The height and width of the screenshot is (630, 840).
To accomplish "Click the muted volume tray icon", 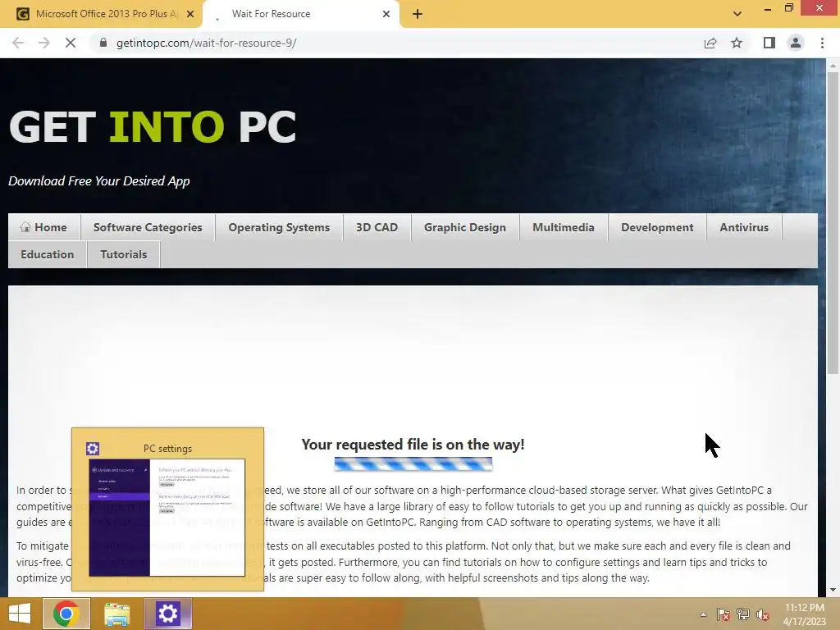I will 763,614.
